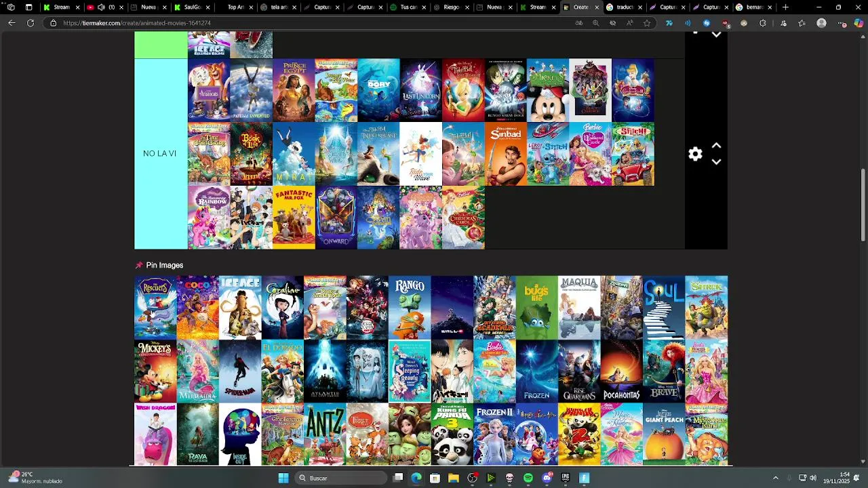Refresh the tiermaker page

(31, 23)
